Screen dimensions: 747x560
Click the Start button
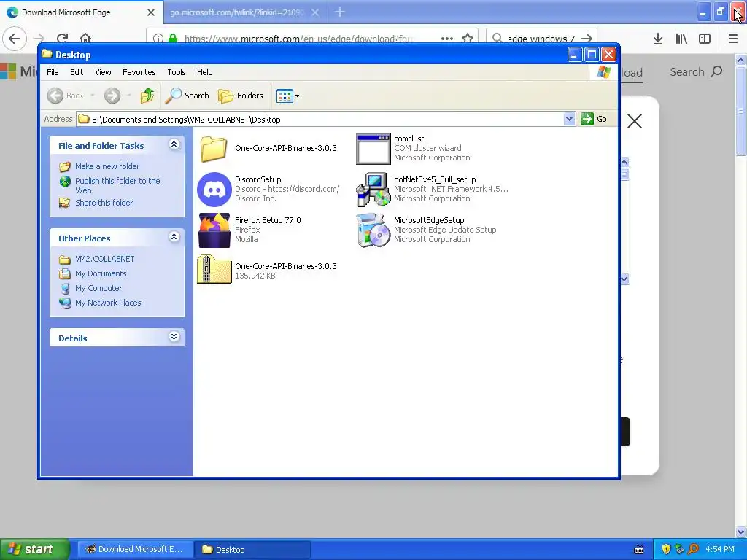[x=34, y=550]
